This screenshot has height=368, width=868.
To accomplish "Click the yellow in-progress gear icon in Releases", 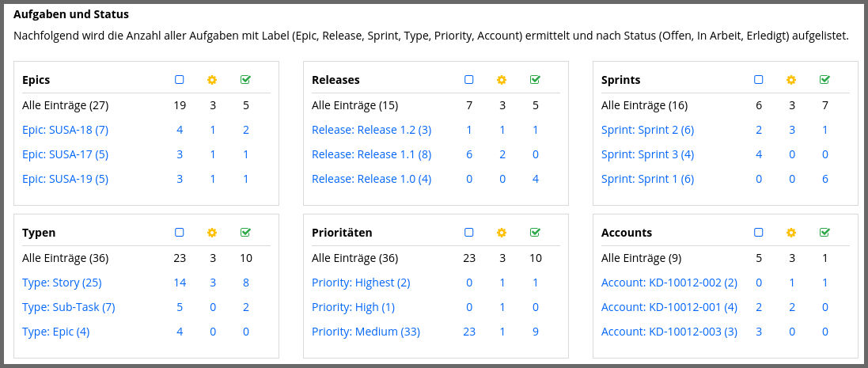I will [x=502, y=80].
